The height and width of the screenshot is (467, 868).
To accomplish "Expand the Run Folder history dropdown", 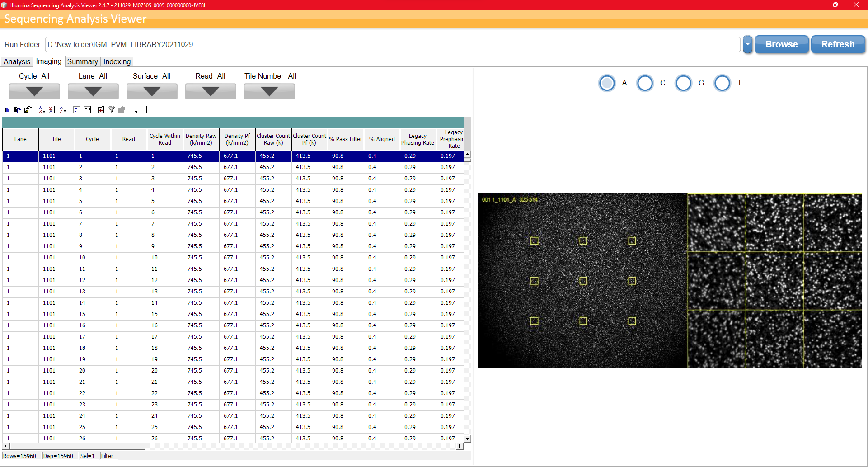I will click(x=747, y=44).
